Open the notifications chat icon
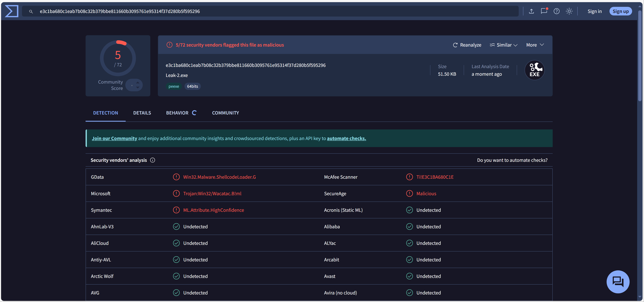This screenshot has height=302, width=644. pyautogui.click(x=544, y=11)
